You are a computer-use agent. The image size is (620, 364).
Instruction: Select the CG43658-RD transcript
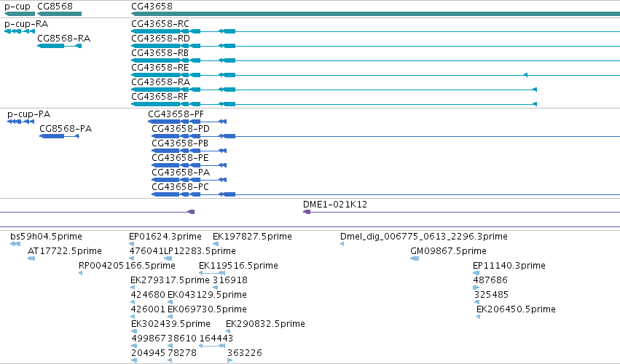[160, 39]
